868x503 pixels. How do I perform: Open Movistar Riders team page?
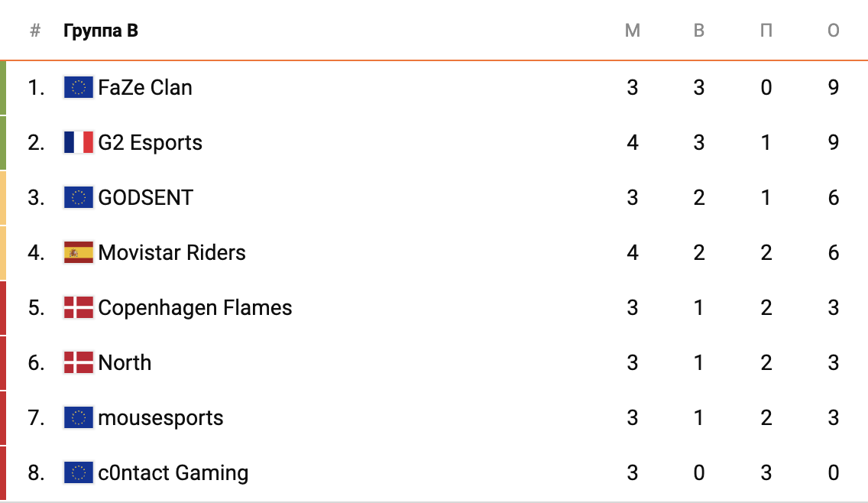coord(172,252)
